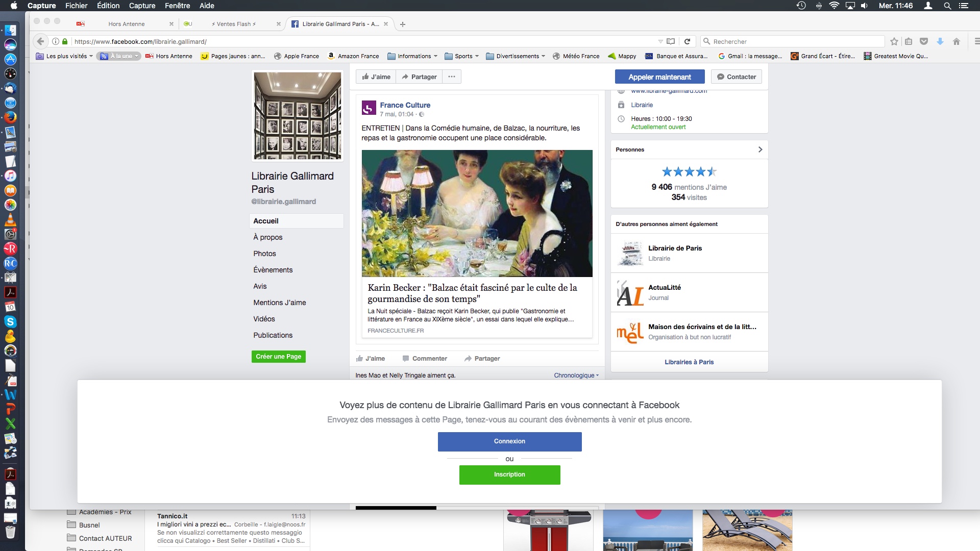Click Créer une Page button
Image resolution: width=980 pixels, height=551 pixels.
tap(278, 357)
